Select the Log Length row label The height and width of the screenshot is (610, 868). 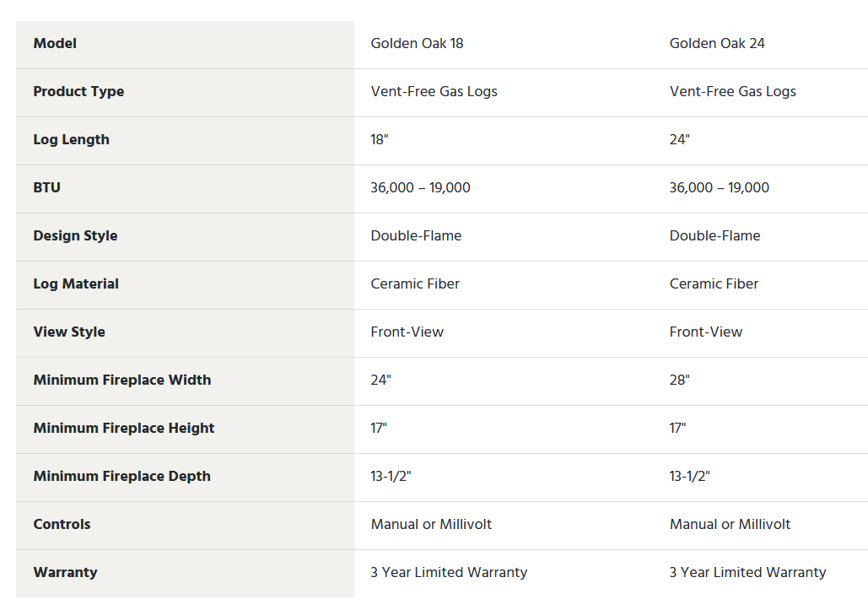point(72,139)
